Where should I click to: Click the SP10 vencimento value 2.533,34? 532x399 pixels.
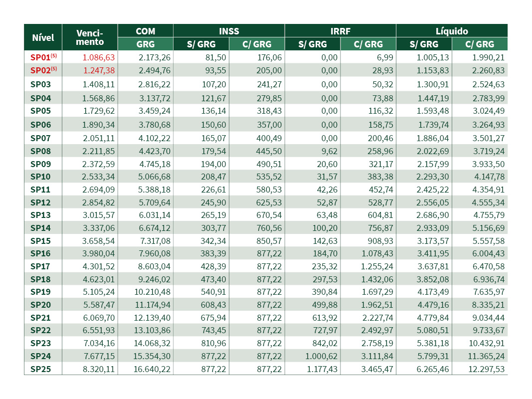pos(99,176)
